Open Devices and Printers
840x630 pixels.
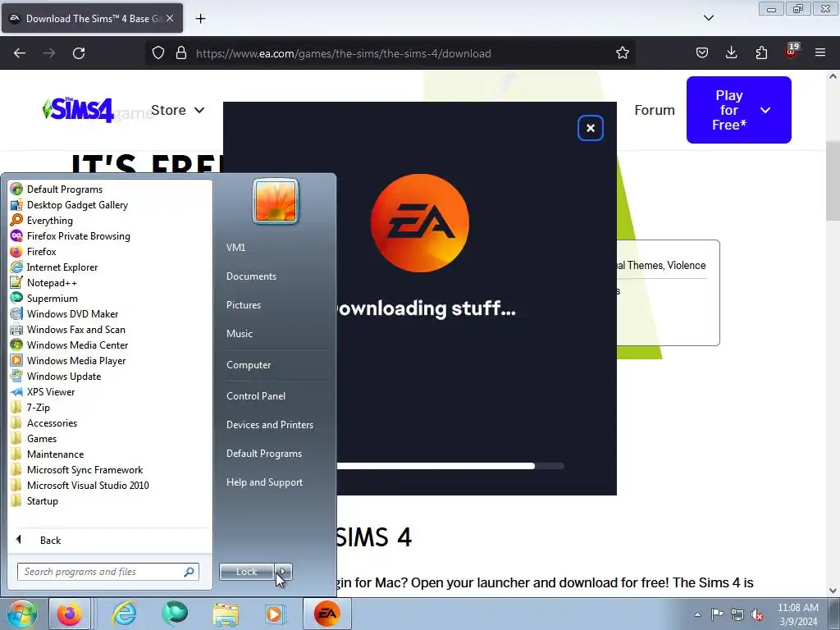pos(270,425)
